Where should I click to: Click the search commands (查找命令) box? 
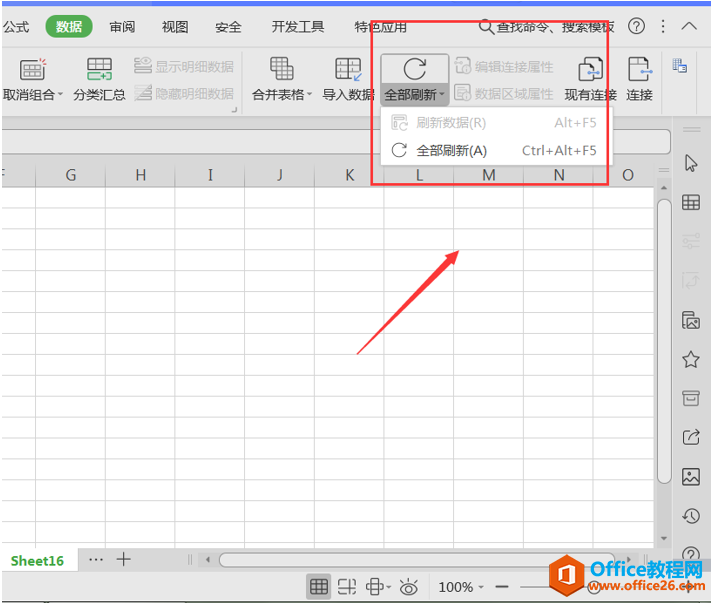click(x=547, y=27)
